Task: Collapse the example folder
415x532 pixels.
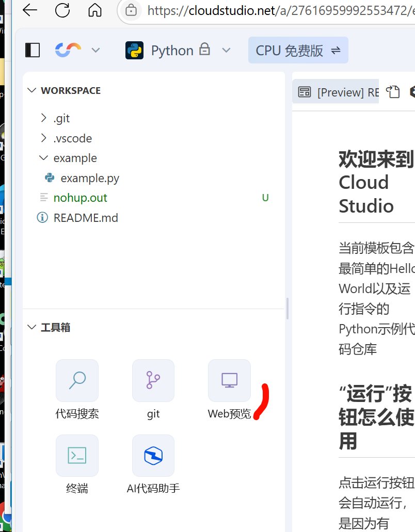Action: pyautogui.click(x=75, y=158)
